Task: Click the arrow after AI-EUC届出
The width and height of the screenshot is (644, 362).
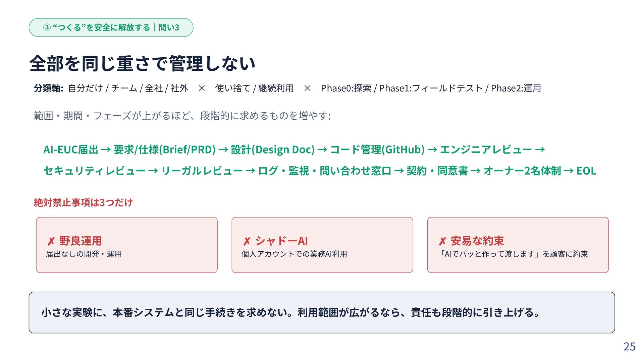Action: pos(106,149)
